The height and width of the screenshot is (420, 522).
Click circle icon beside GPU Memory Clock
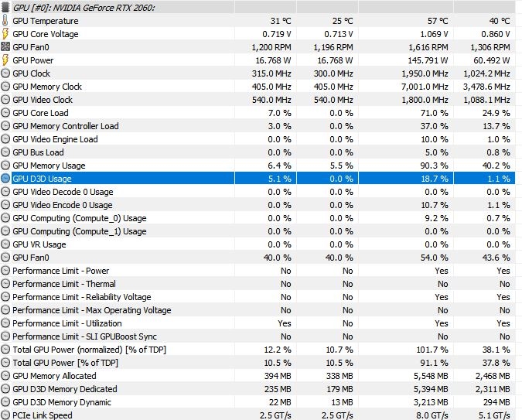tap(5, 87)
